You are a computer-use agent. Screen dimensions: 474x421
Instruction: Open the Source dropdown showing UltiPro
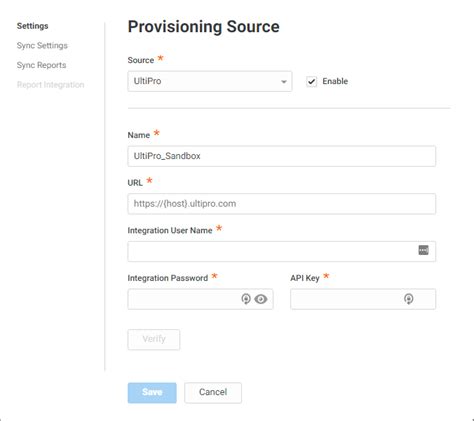pyautogui.click(x=210, y=81)
